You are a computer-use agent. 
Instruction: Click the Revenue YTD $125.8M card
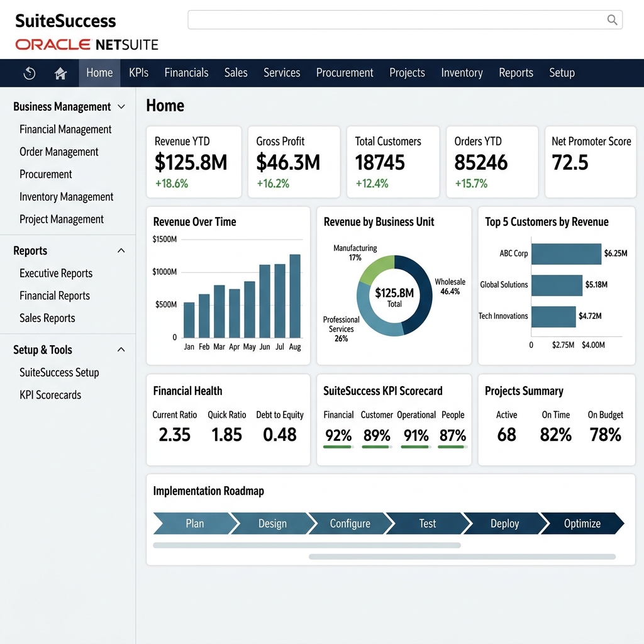coord(194,162)
